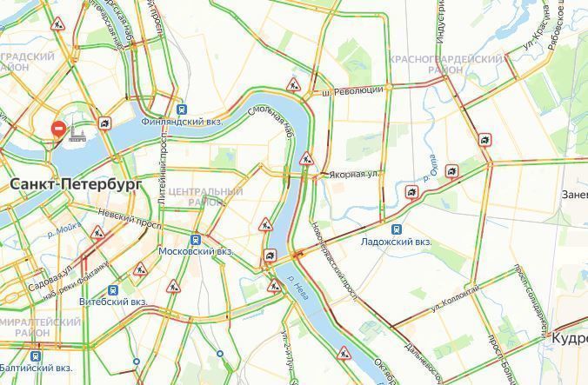
Task: Select the Витебский вкз. station icon
Action: (x=113, y=290)
